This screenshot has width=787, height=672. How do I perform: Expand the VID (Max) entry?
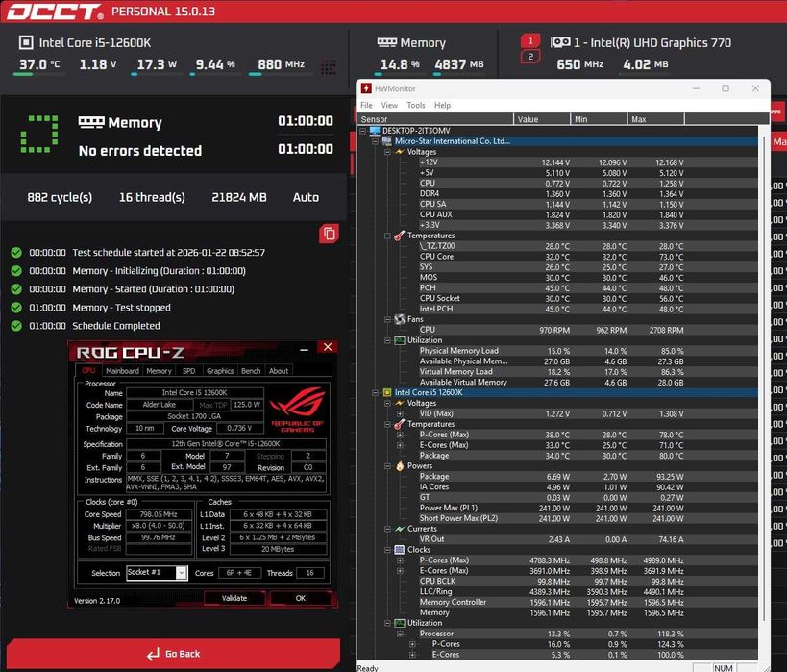pyautogui.click(x=400, y=413)
